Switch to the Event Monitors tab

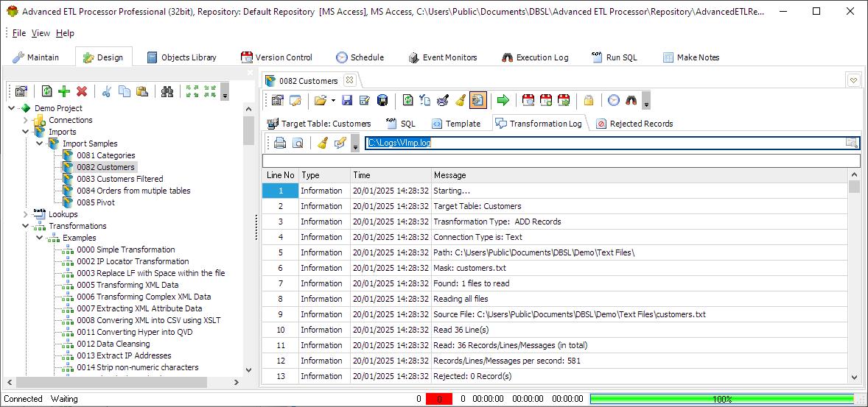pyautogui.click(x=443, y=57)
